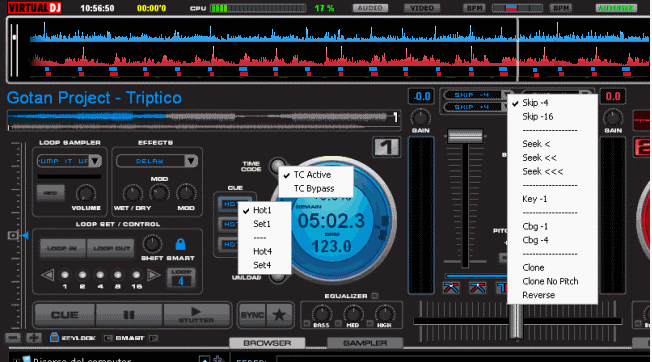Click the CUE button
Viewport: 652px width, 362px height.
pyautogui.click(x=64, y=315)
